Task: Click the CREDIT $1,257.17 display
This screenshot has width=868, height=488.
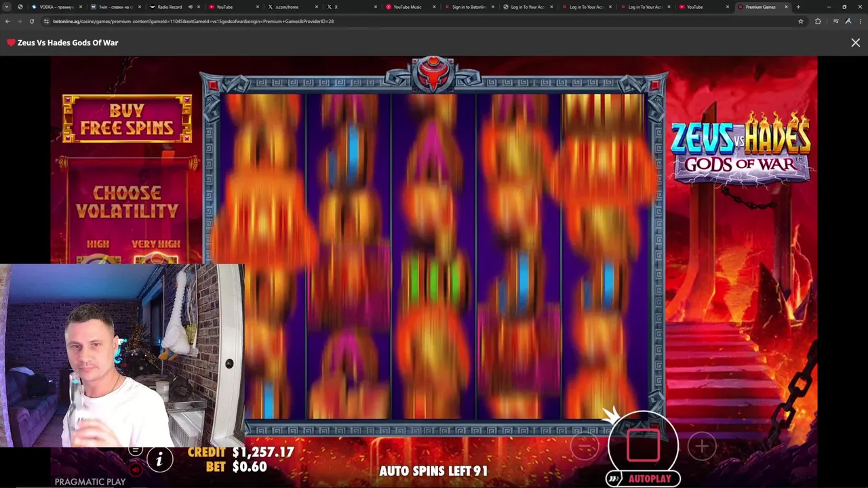Action: click(241, 452)
